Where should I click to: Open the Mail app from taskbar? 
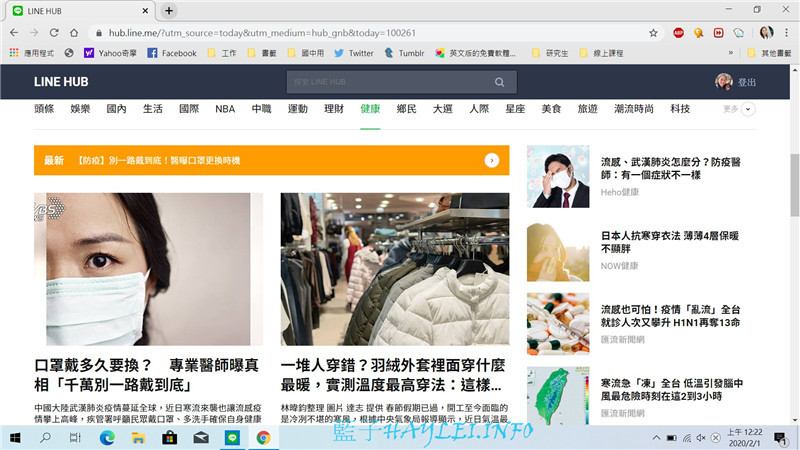(x=201, y=438)
